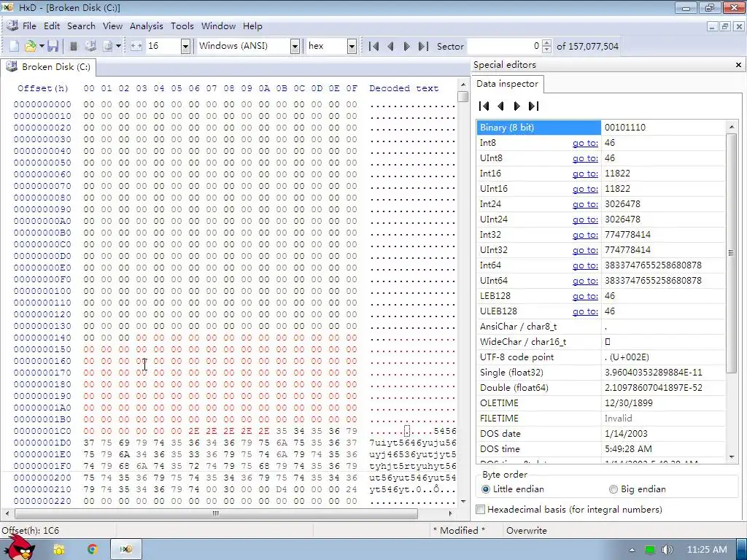Screen dimensions: 747x560
Task: Click the Open file folder icon
Action: [30, 46]
